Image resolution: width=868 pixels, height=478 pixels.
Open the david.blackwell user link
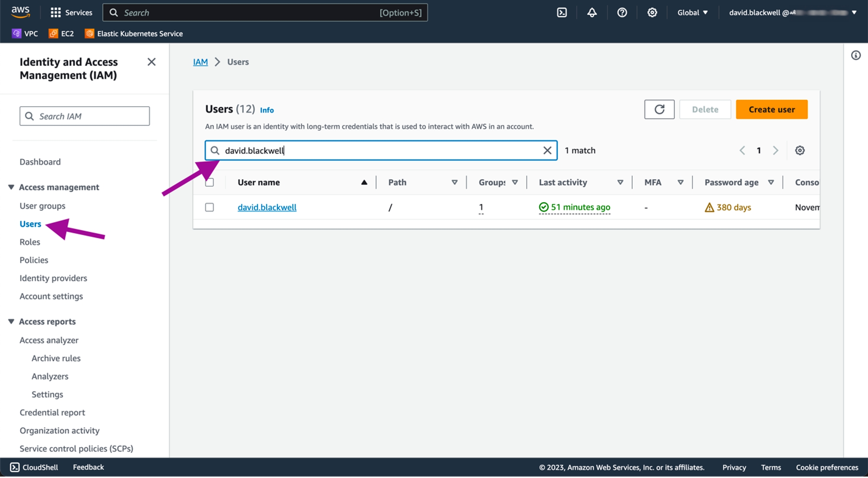pyautogui.click(x=267, y=207)
